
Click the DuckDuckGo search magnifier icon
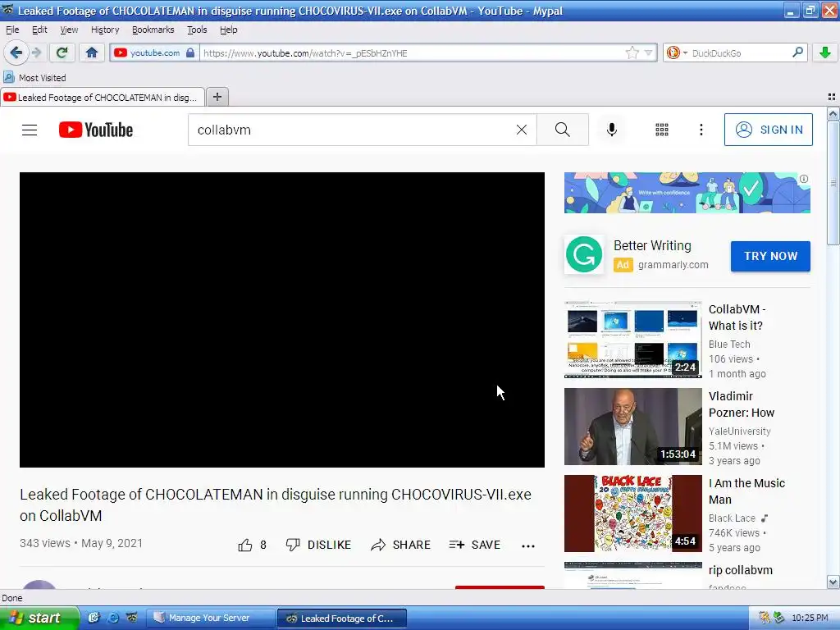(x=797, y=52)
